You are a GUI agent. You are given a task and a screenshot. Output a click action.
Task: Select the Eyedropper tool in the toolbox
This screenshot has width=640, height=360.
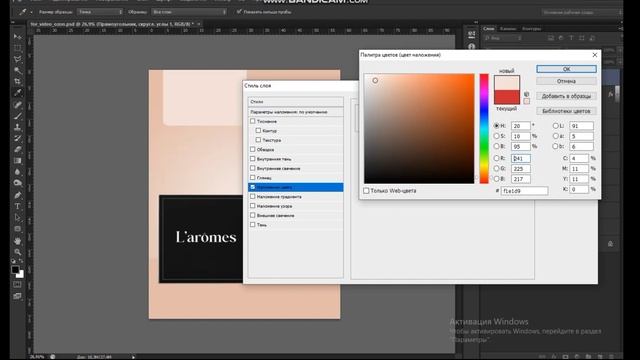pos(17,93)
